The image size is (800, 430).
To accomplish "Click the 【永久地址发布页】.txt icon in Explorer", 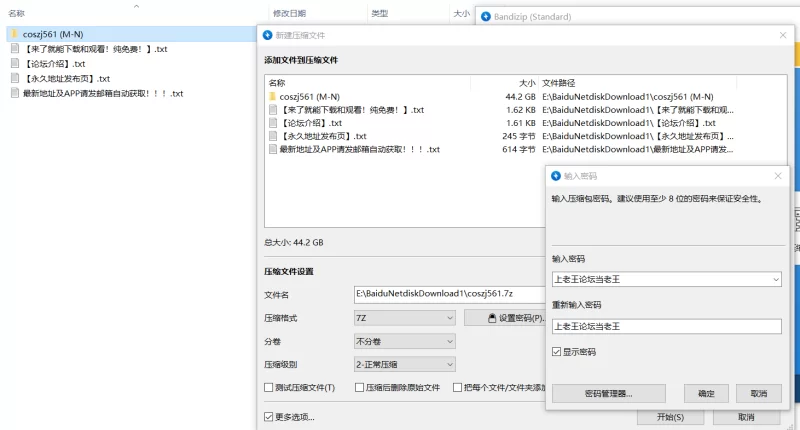I will 14,78.
